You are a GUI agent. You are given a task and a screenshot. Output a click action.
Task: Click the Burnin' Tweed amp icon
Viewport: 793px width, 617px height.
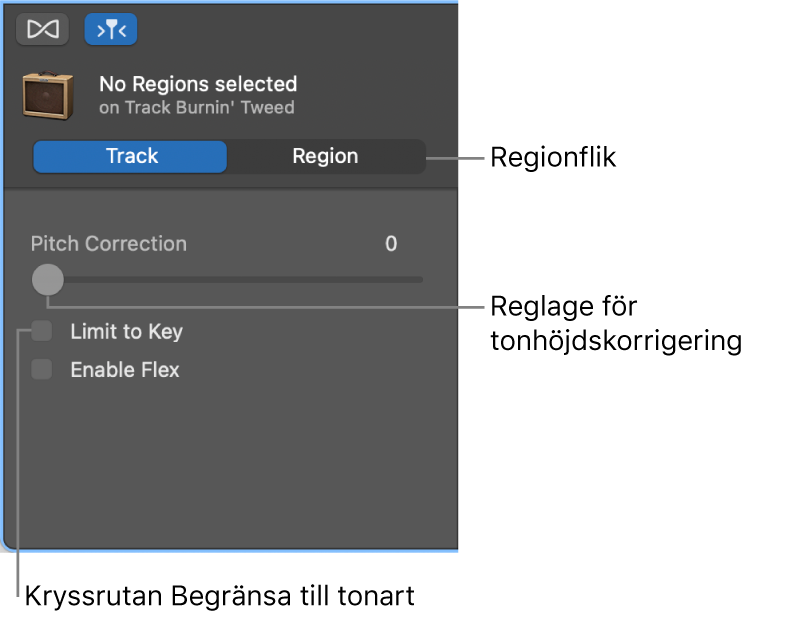click(x=48, y=95)
